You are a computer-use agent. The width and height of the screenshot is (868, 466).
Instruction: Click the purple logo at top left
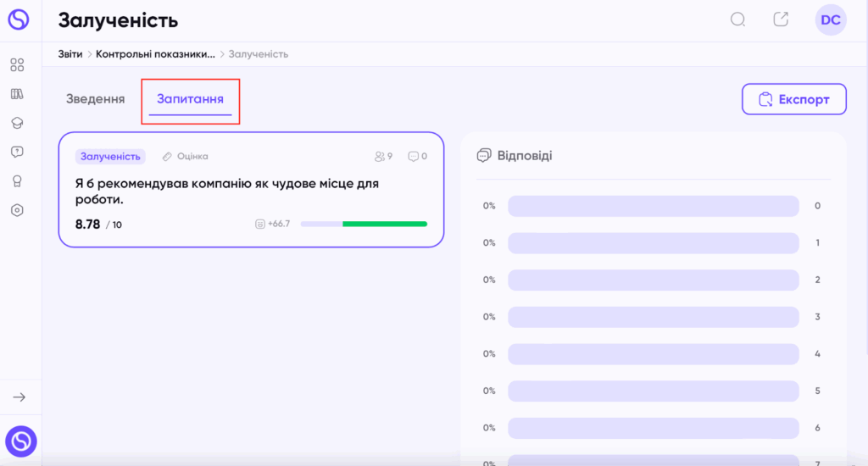tap(19, 19)
